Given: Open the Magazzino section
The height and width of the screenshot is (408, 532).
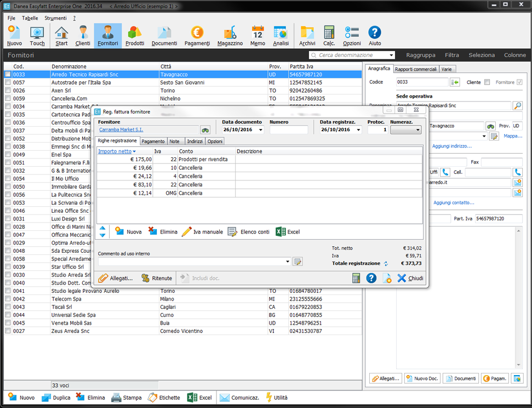Looking at the screenshot, I should 230,36.
